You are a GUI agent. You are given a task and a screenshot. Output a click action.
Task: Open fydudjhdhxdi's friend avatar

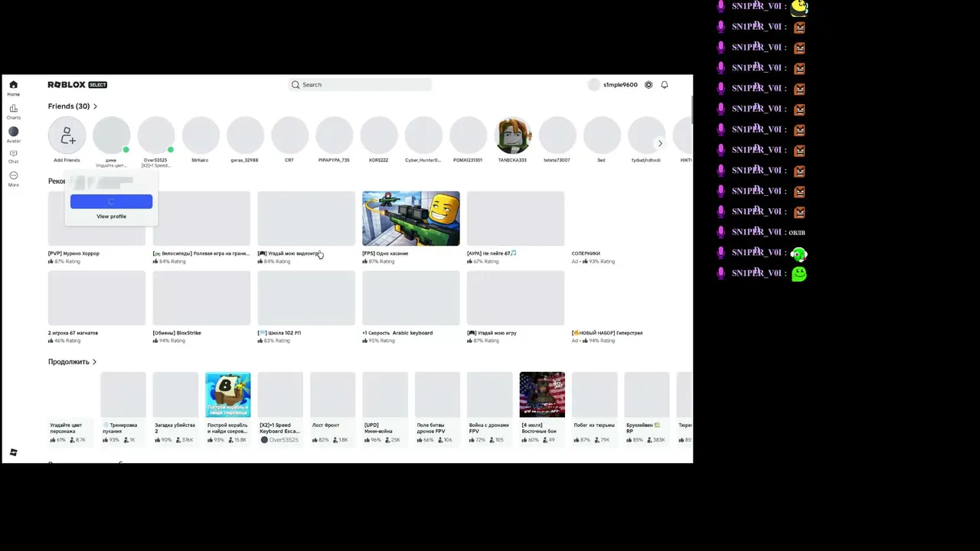(647, 136)
